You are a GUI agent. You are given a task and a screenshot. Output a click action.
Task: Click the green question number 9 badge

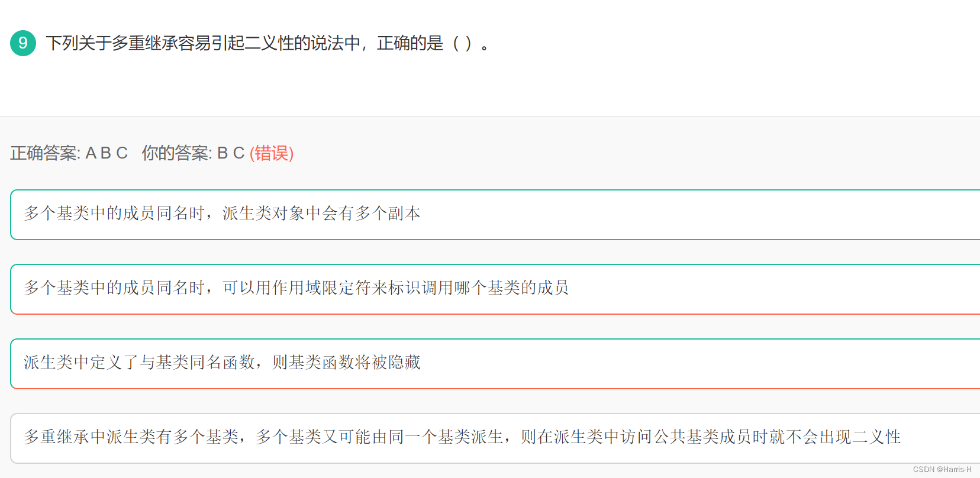(x=23, y=43)
